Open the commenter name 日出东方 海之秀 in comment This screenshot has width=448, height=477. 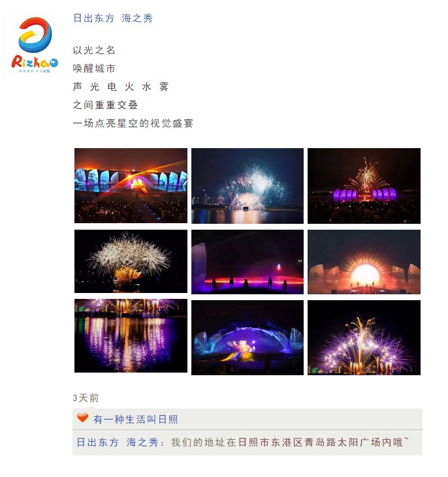pos(118,442)
